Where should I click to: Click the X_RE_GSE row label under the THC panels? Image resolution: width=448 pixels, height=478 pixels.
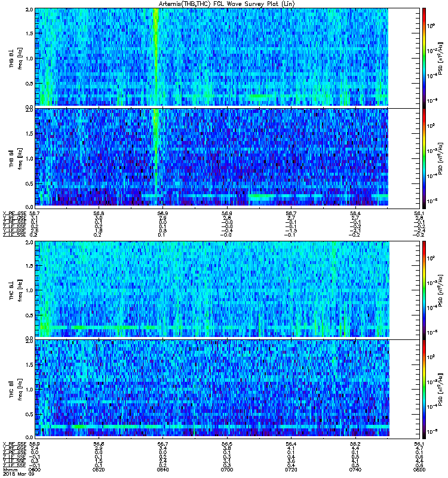coord(14,444)
